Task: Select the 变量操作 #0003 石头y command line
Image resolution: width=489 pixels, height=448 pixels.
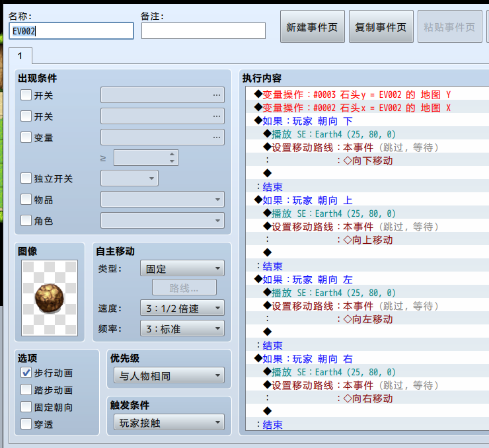Action: pyautogui.click(x=367, y=94)
